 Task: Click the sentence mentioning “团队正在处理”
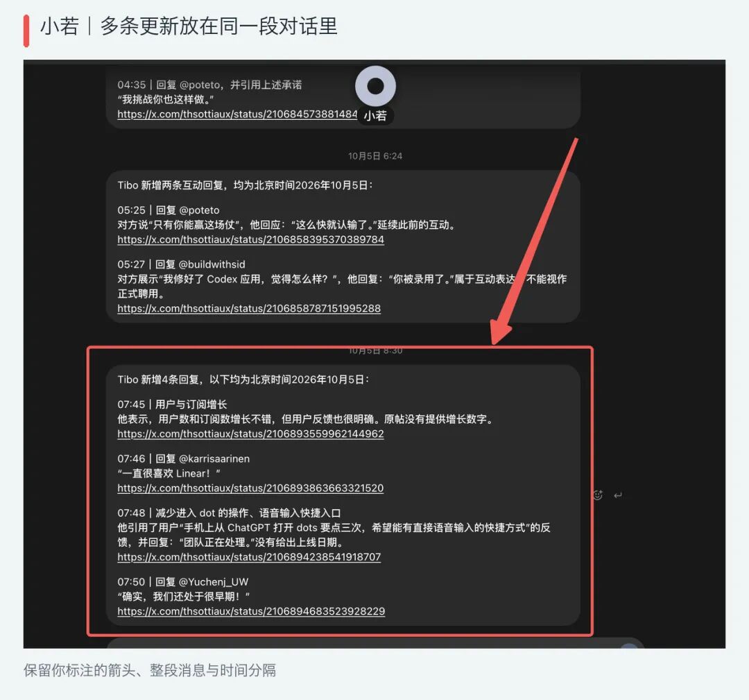pyautogui.click(x=334, y=535)
